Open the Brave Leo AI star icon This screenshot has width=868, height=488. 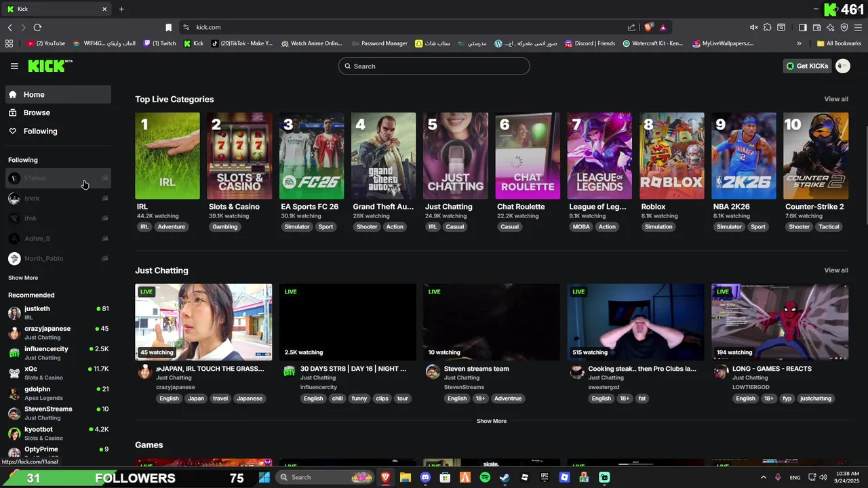point(830,27)
